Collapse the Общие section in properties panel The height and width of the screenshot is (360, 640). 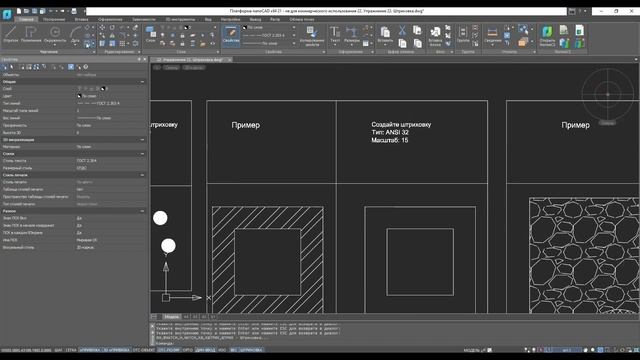(x=142, y=82)
